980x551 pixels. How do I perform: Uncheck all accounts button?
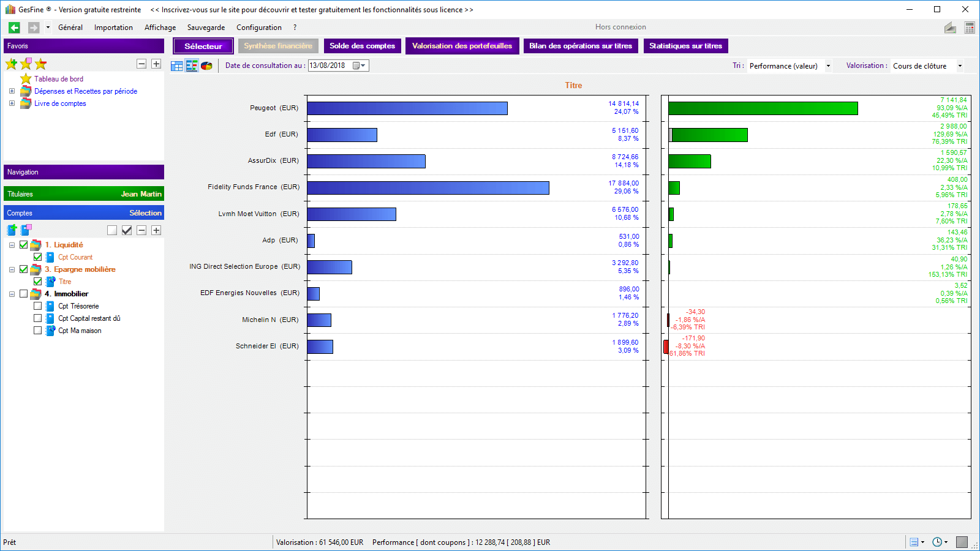(112, 230)
